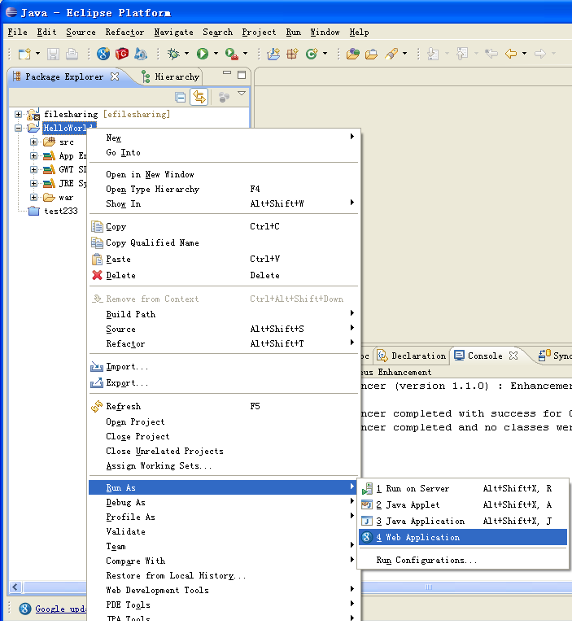Open the Project menu
This screenshot has width=572, height=621.
pos(259,32)
